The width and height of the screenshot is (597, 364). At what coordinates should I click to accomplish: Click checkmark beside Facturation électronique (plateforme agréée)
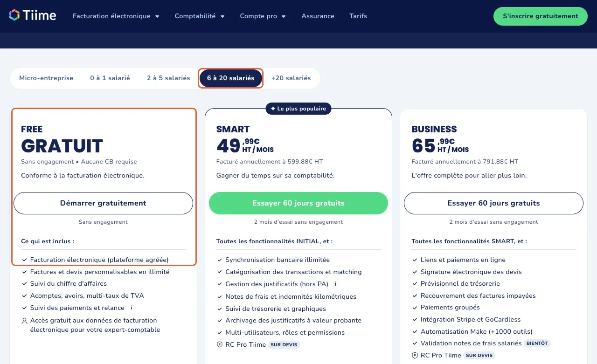click(x=24, y=260)
